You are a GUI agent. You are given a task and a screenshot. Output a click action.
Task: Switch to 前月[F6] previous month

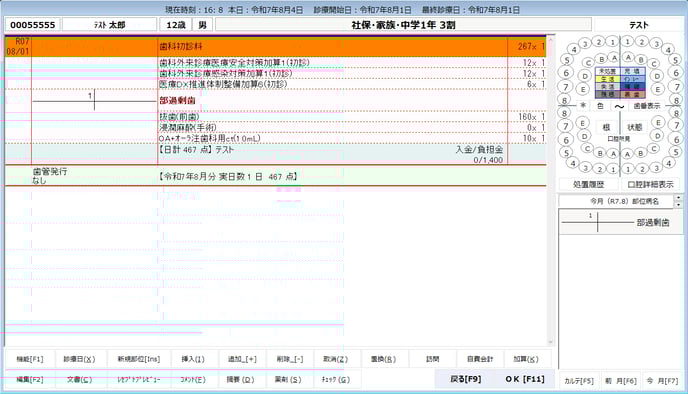[620, 381]
